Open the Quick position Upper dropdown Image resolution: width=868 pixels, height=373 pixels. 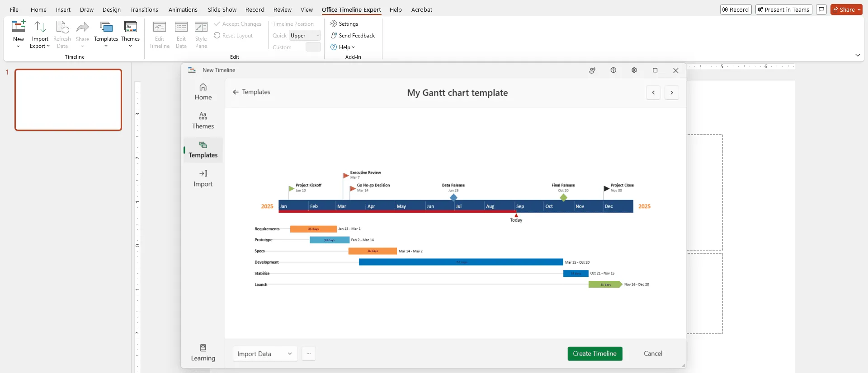(305, 36)
